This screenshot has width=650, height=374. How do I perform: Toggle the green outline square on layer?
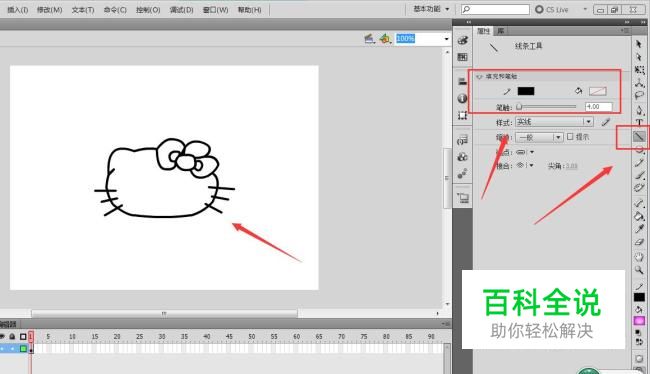pos(23,349)
